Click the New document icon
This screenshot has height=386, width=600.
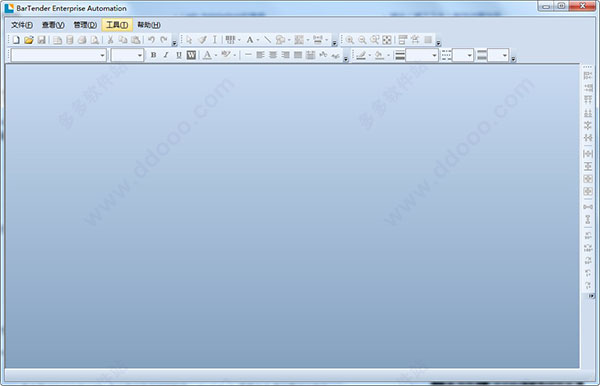coord(16,40)
